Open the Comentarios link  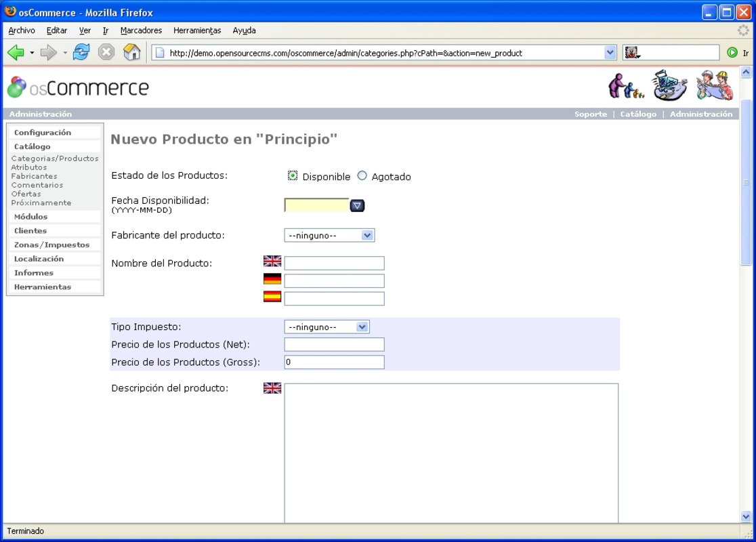click(37, 185)
